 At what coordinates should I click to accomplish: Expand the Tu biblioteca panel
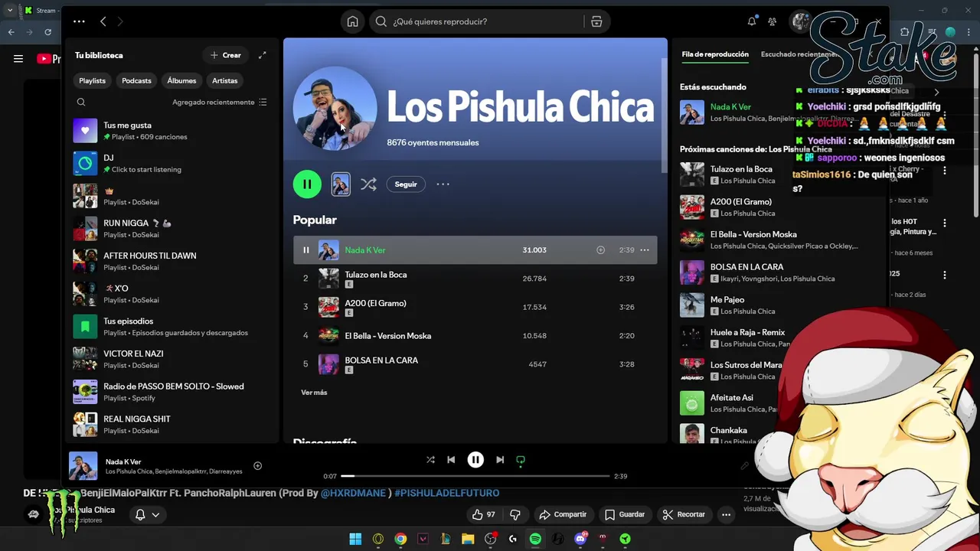(262, 55)
